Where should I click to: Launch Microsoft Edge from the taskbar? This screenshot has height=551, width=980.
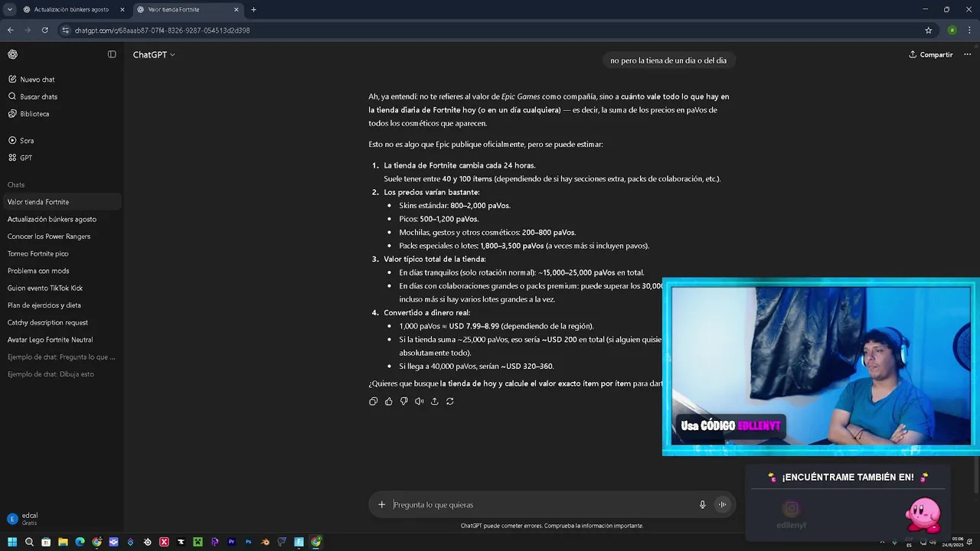[x=80, y=542]
